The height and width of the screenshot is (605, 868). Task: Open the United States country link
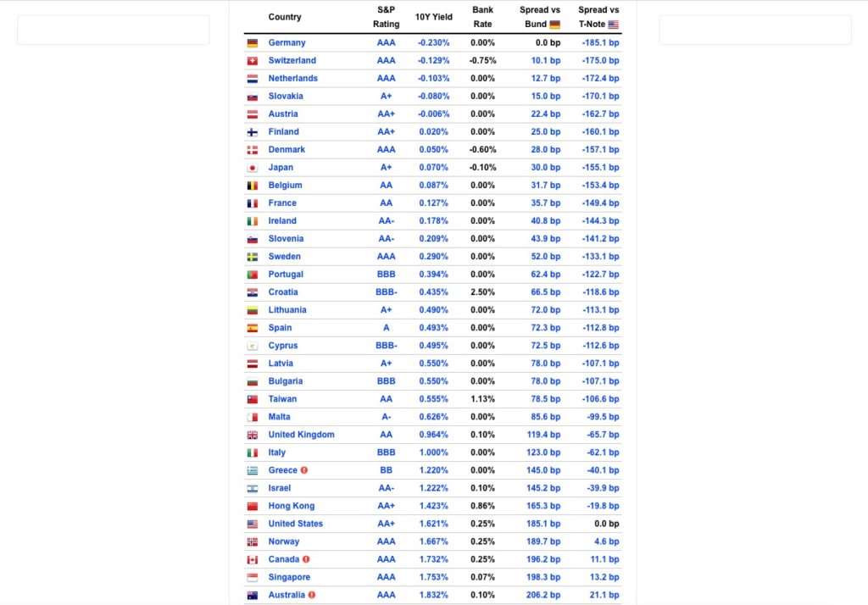(x=296, y=524)
